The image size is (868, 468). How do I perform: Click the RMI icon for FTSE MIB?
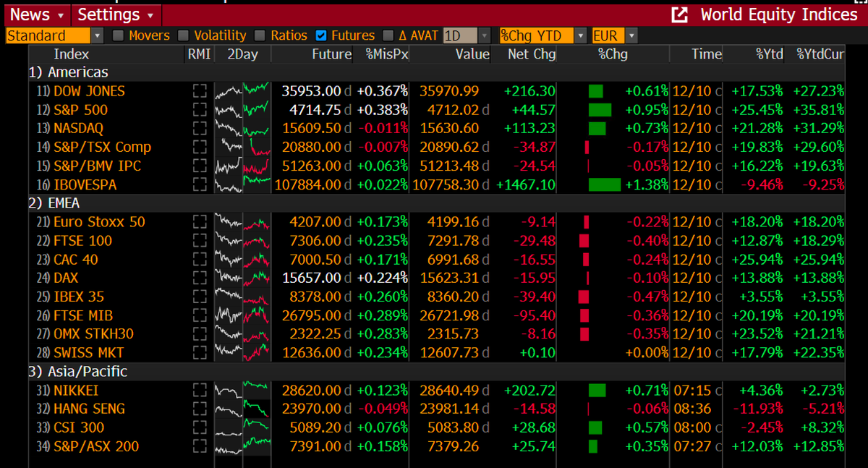[199, 315]
